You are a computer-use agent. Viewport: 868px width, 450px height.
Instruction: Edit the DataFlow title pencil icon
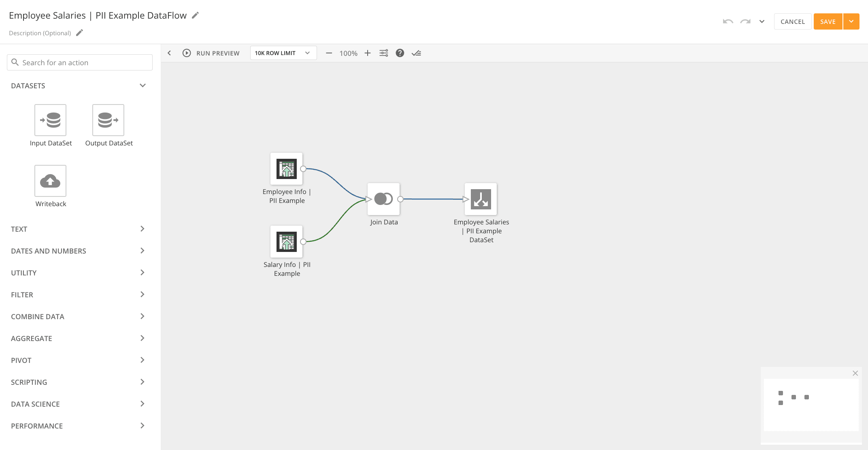point(196,15)
